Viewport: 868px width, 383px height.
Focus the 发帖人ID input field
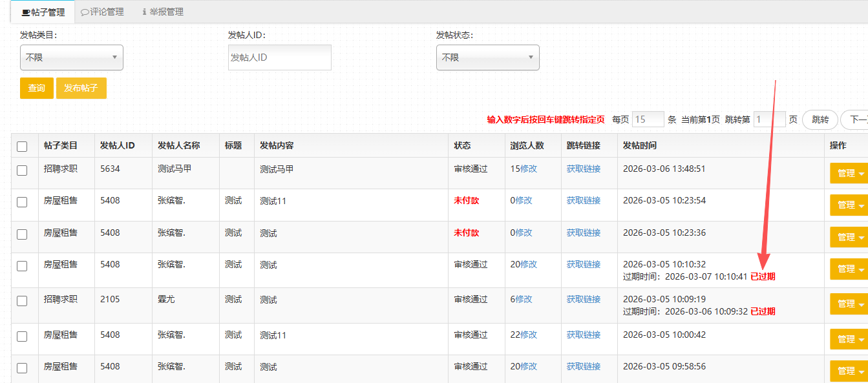point(279,57)
